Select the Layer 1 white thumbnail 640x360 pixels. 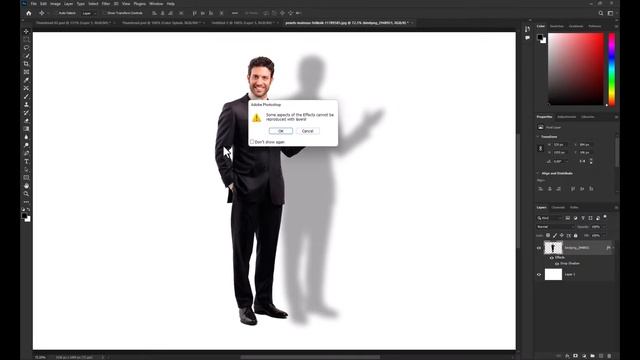point(553,275)
